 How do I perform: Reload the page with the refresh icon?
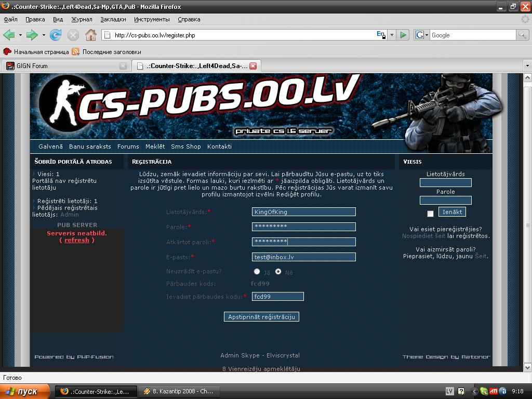(x=56, y=35)
